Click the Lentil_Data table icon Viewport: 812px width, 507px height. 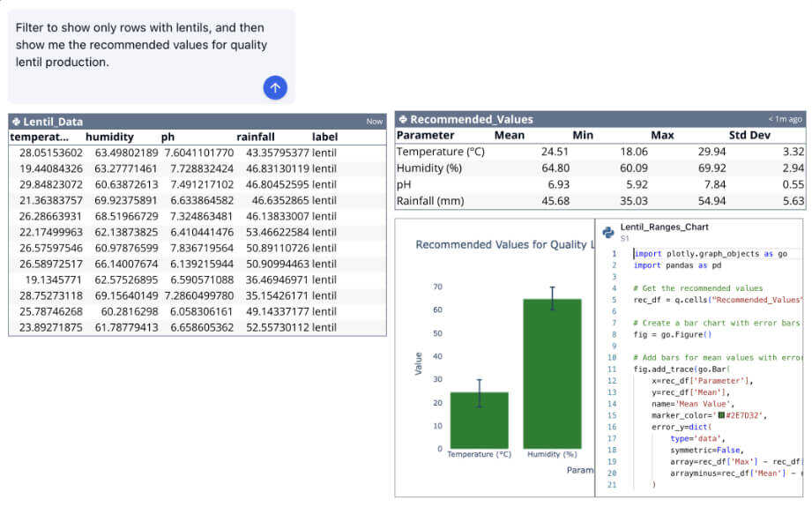(16, 122)
